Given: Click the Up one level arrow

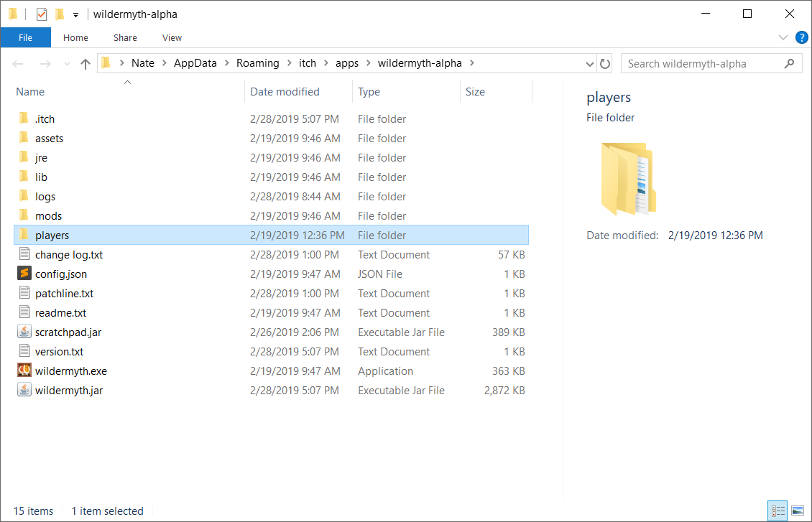Looking at the screenshot, I should click(86, 64).
